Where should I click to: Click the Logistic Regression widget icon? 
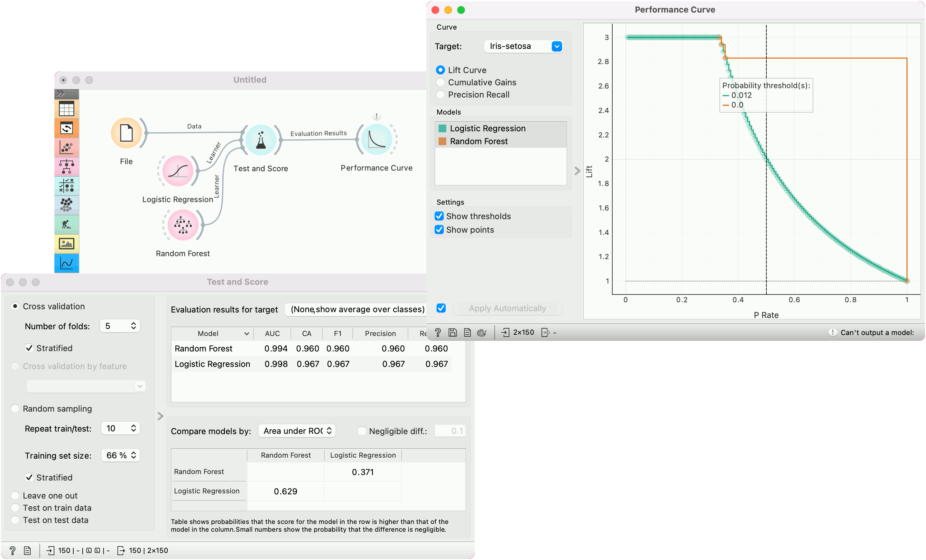(x=178, y=171)
